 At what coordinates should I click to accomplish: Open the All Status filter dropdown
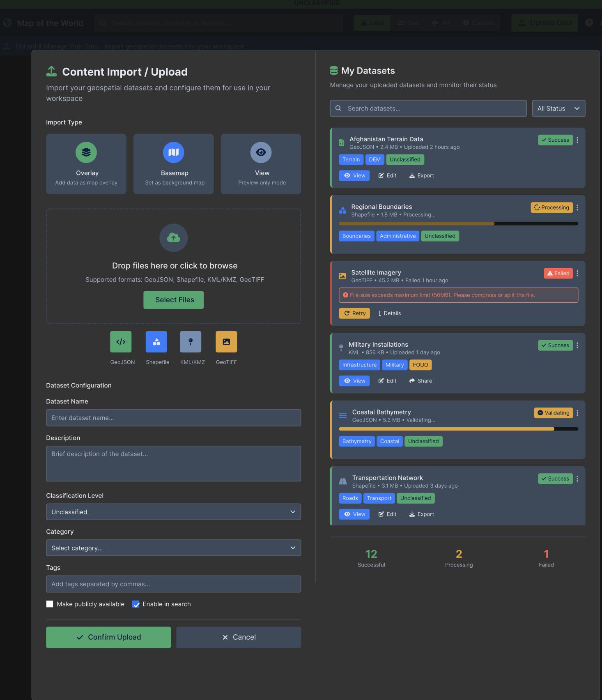tap(558, 108)
